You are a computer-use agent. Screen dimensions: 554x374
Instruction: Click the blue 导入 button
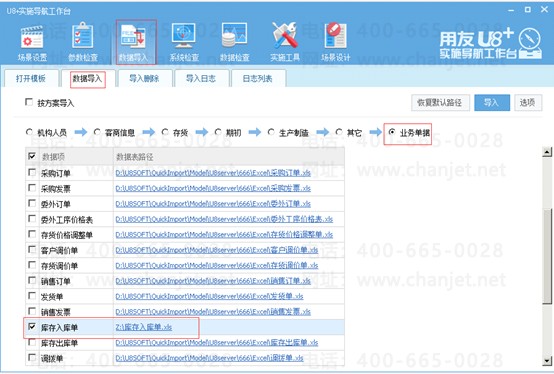tap(491, 102)
